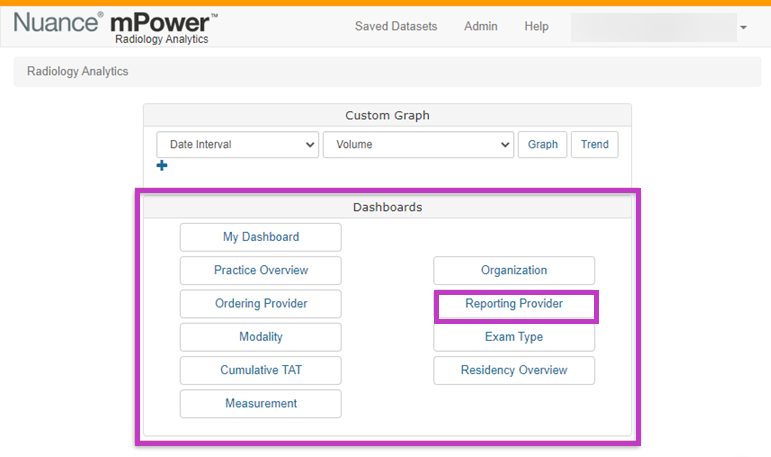The image size is (771, 457).
Task: Open the Help menu
Action: coord(536,26)
